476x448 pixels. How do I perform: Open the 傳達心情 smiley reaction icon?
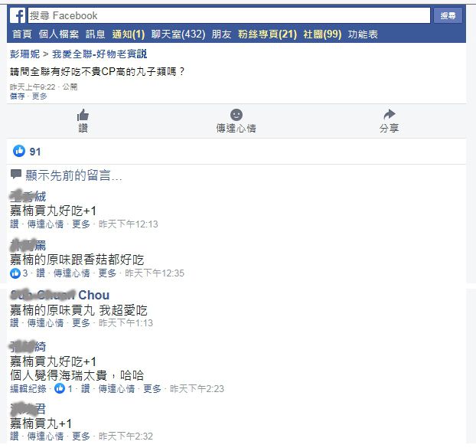coord(236,115)
